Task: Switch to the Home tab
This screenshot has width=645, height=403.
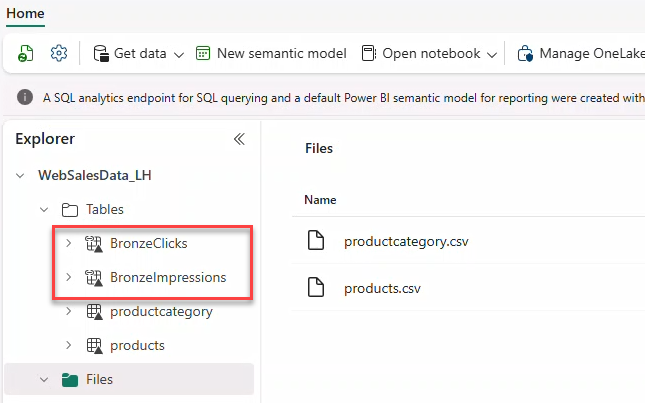Action: tap(25, 13)
